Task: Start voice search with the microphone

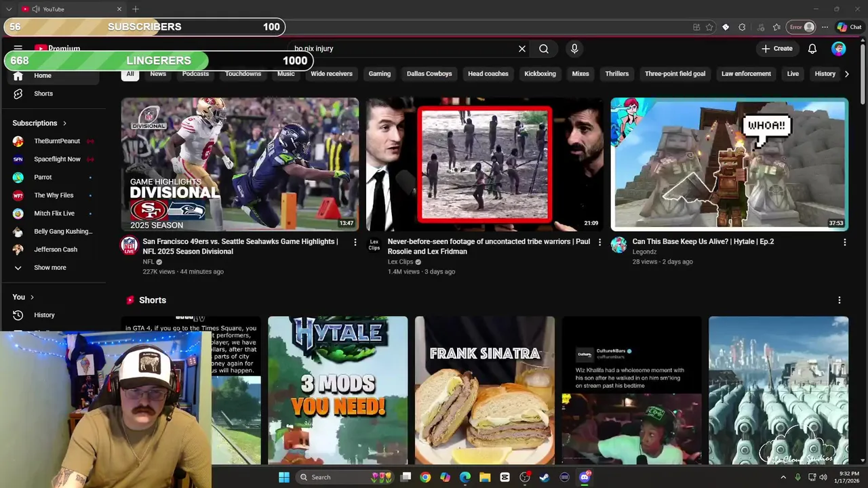Action: 574,49
